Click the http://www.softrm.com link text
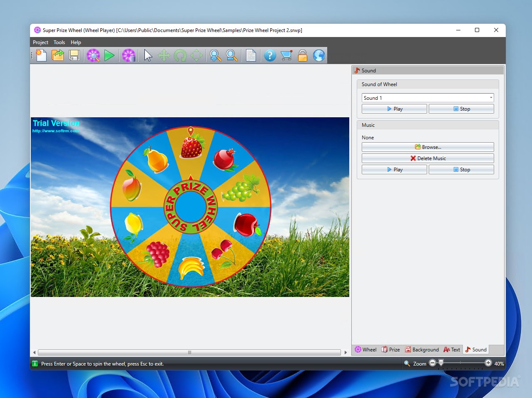 [56, 131]
